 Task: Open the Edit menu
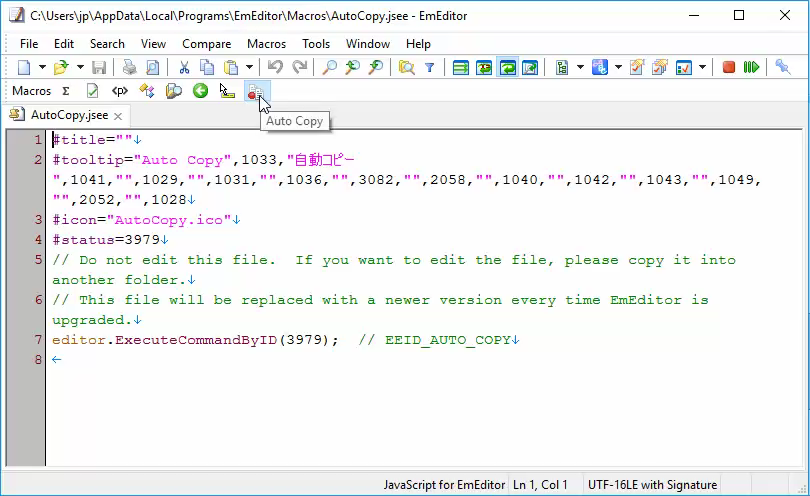[64, 44]
